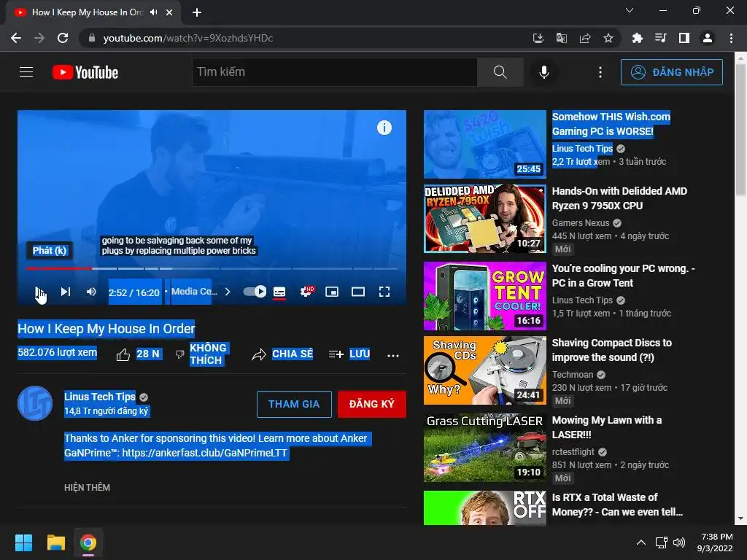Open Chrome profile icon
Viewport: 747px width, 560px height.
[707, 38]
